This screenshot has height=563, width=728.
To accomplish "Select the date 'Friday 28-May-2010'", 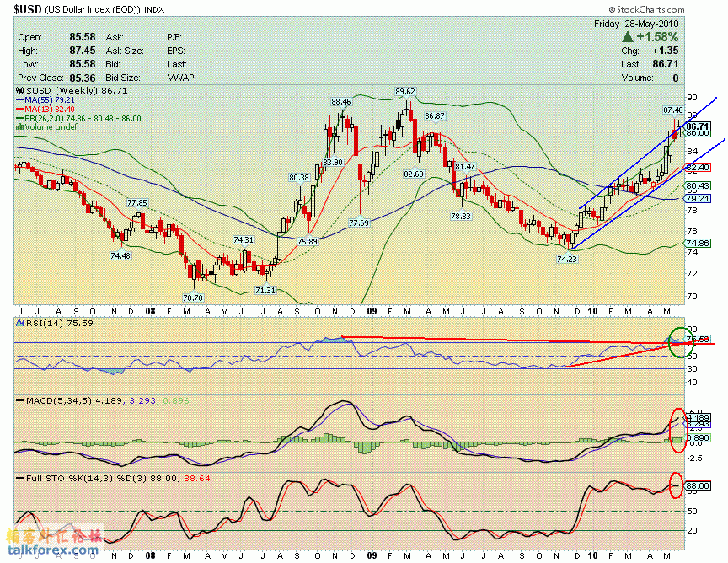I will pyautogui.click(x=636, y=24).
